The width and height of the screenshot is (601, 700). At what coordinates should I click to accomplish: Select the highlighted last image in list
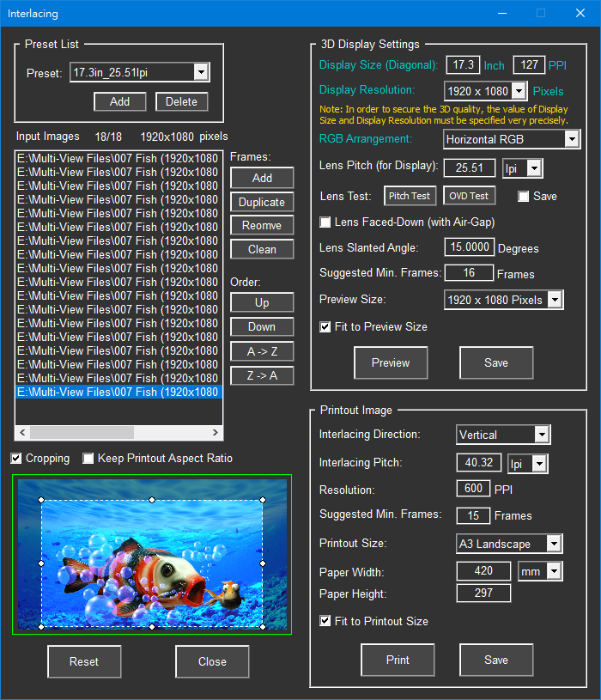click(x=118, y=392)
